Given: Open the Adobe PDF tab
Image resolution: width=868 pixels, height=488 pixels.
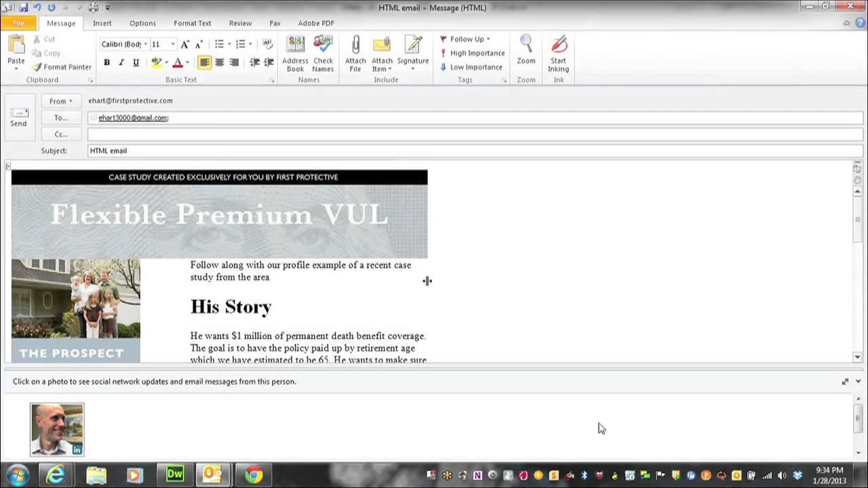Looking at the screenshot, I should [x=316, y=23].
